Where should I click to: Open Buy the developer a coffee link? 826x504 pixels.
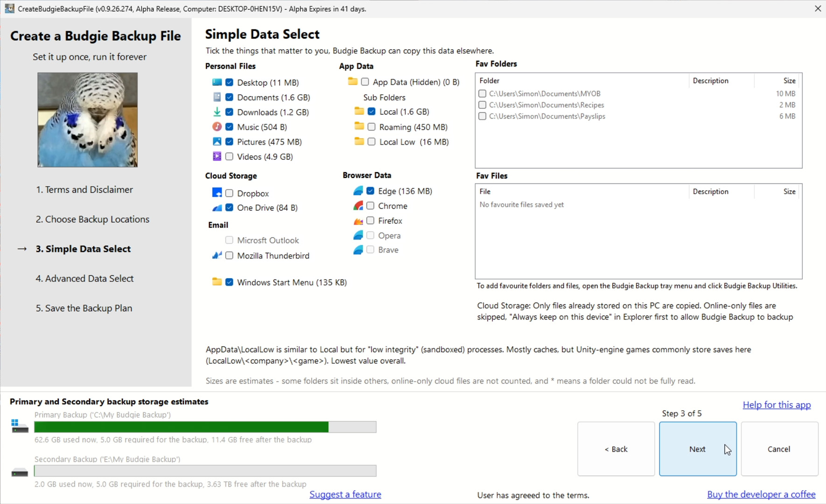(761, 494)
